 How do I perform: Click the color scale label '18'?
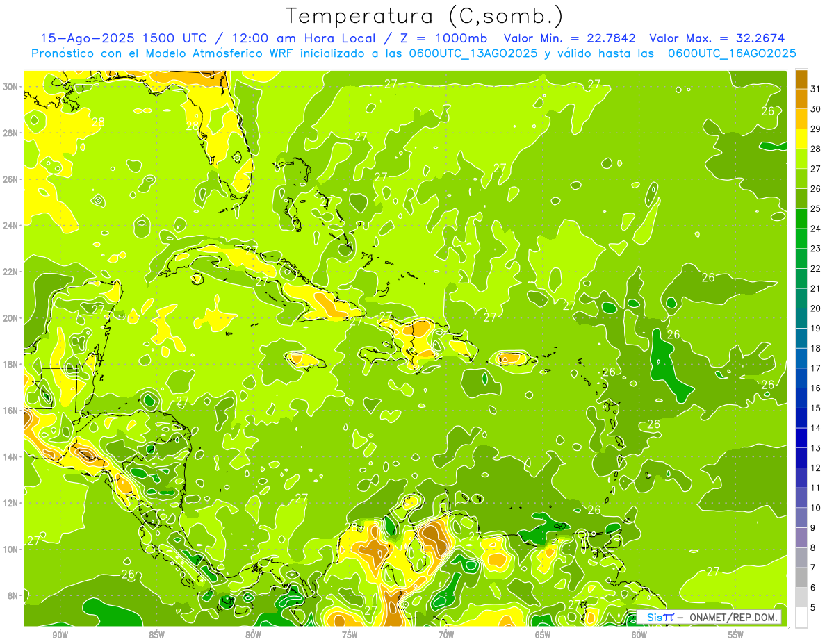coord(815,348)
